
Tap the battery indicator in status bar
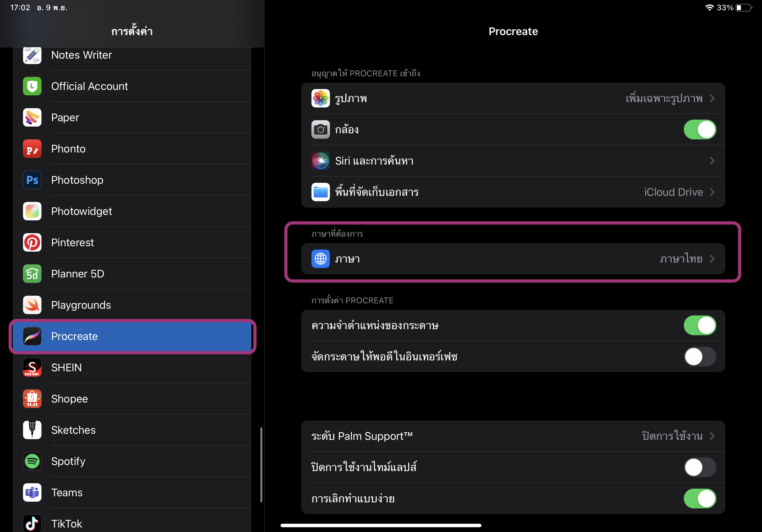pos(744,8)
